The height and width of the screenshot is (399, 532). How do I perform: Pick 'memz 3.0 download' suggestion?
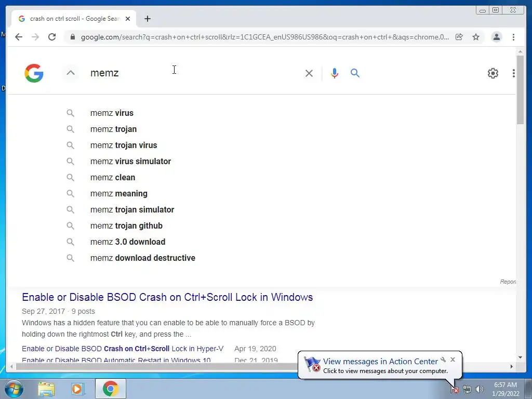tap(128, 242)
